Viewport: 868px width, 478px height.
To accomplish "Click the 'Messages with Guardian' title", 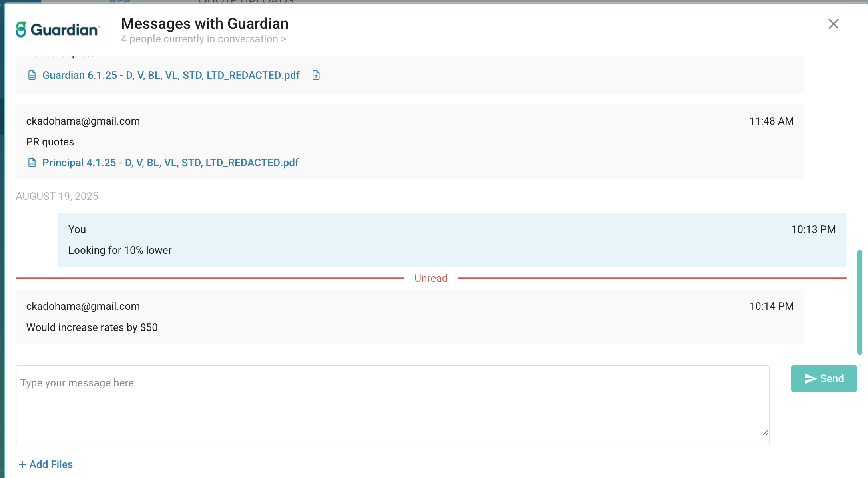I will point(205,24).
